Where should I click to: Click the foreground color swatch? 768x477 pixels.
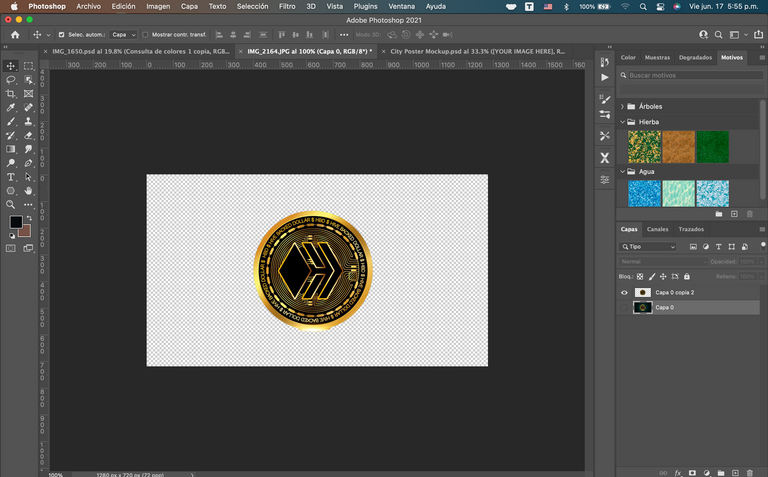click(x=16, y=222)
